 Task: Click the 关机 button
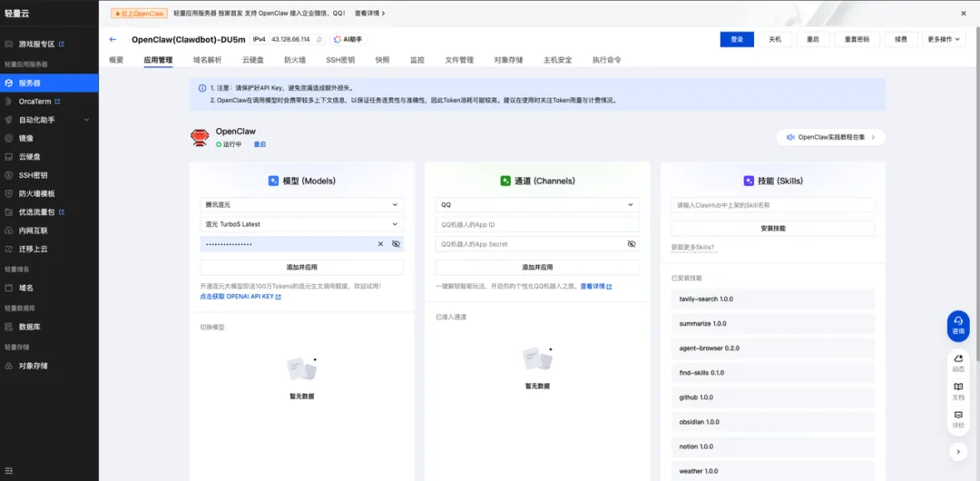(x=775, y=39)
